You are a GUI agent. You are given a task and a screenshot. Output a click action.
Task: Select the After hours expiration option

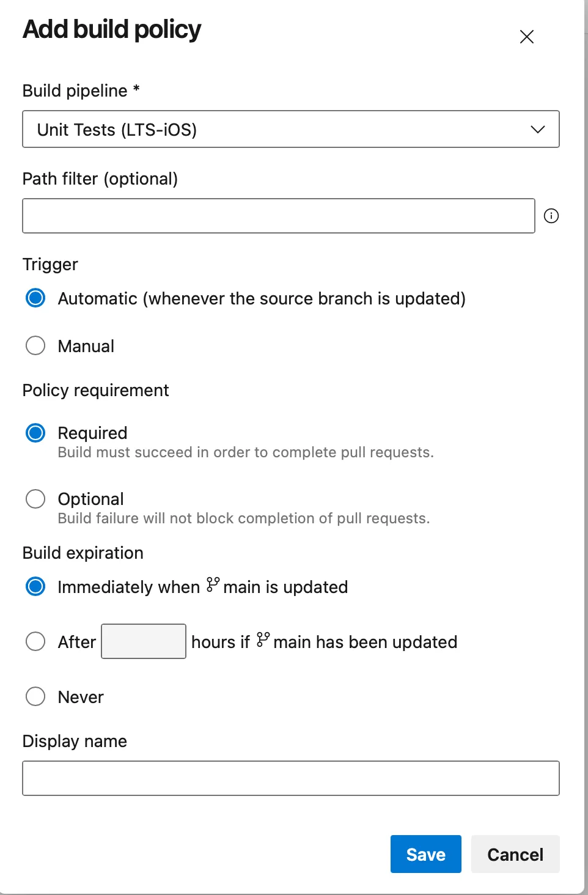click(35, 641)
